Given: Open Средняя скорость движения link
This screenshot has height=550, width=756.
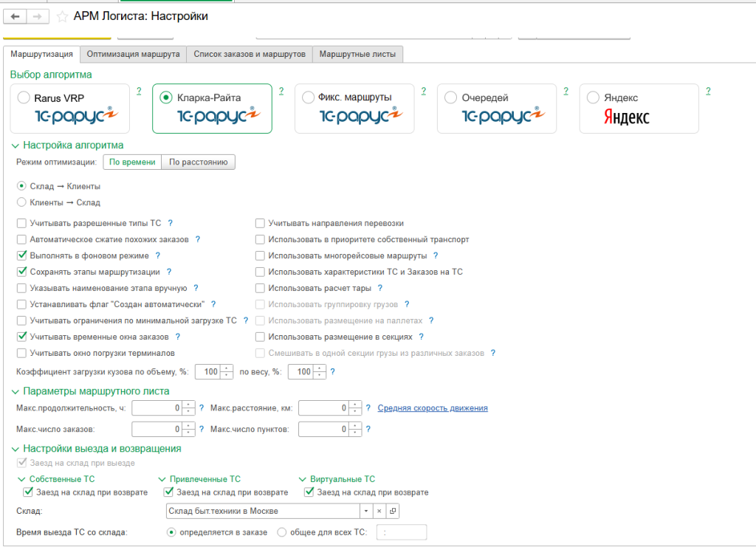Looking at the screenshot, I should click(433, 408).
